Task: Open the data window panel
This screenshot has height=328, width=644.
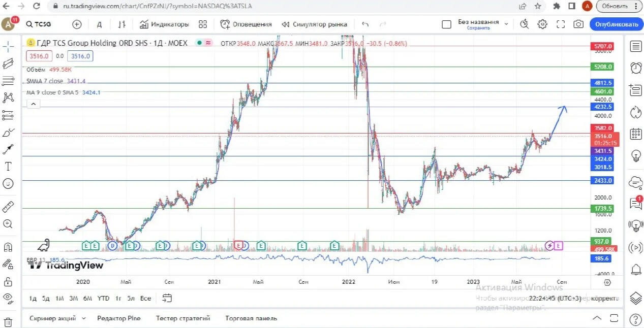Action: click(635, 90)
